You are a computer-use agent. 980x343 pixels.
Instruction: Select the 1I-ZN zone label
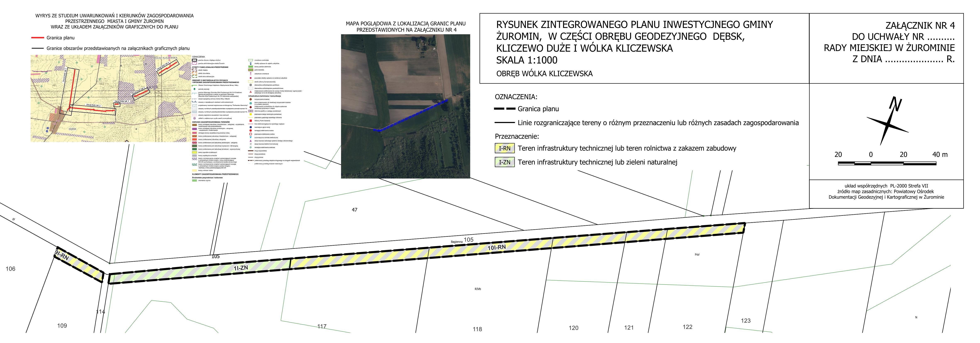click(x=241, y=268)
